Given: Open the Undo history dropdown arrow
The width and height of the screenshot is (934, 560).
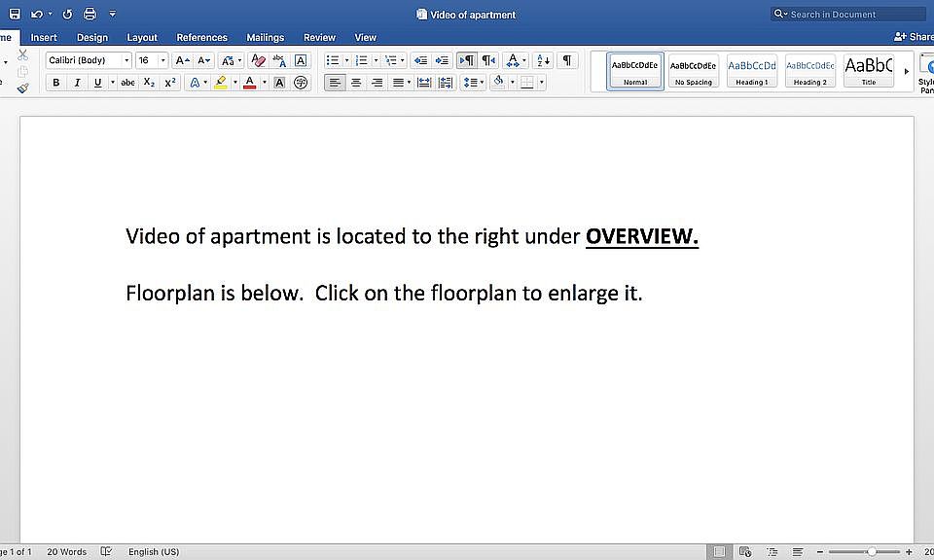Looking at the screenshot, I should [x=50, y=14].
